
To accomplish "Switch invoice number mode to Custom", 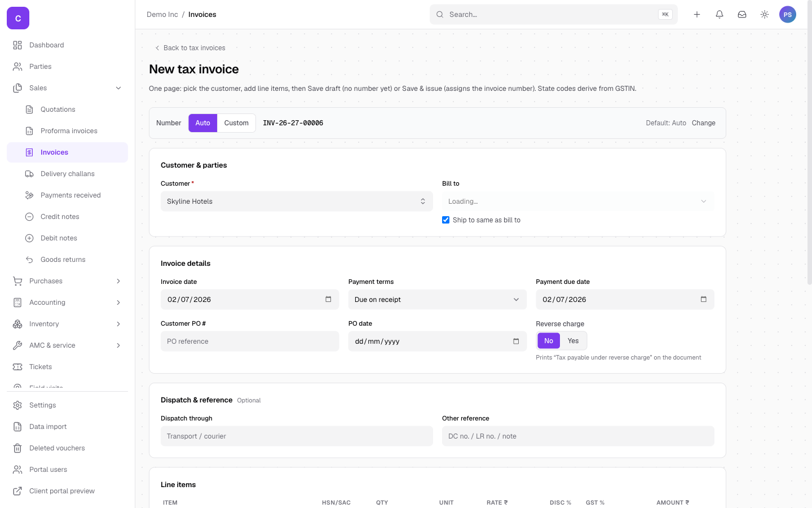I will click(236, 123).
